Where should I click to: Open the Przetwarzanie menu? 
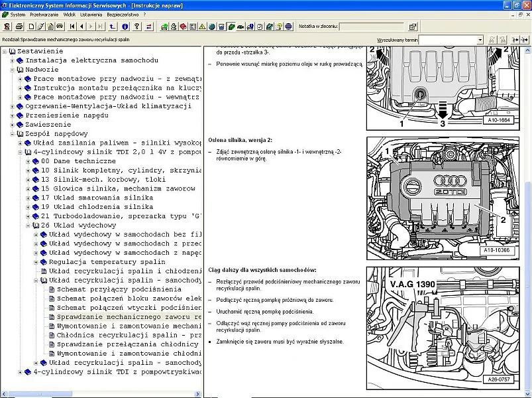44,14
